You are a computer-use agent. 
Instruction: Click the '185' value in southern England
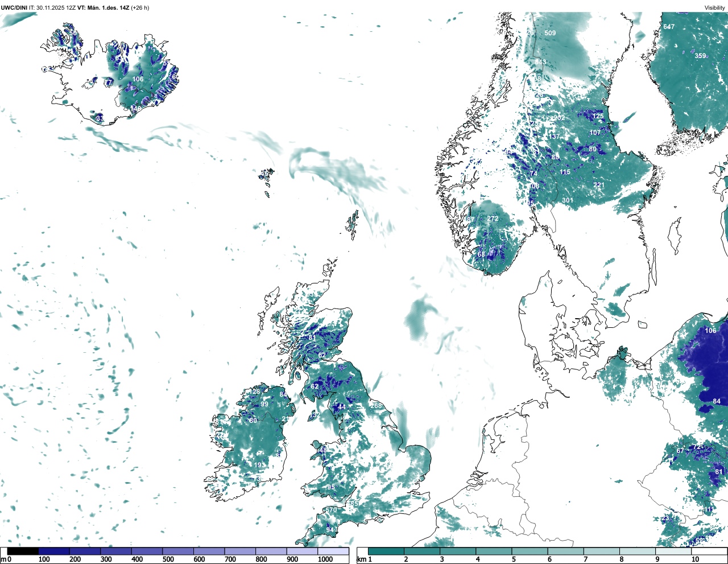tap(353, 504)
